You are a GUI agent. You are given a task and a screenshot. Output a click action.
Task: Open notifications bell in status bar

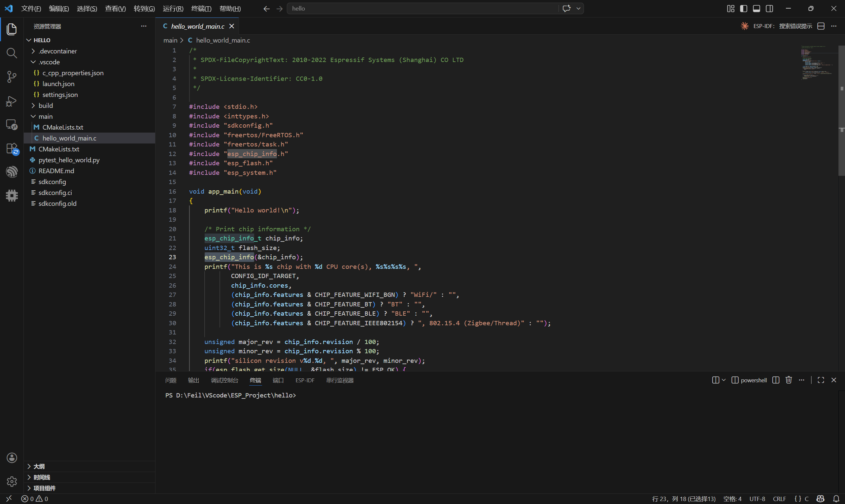836,499
